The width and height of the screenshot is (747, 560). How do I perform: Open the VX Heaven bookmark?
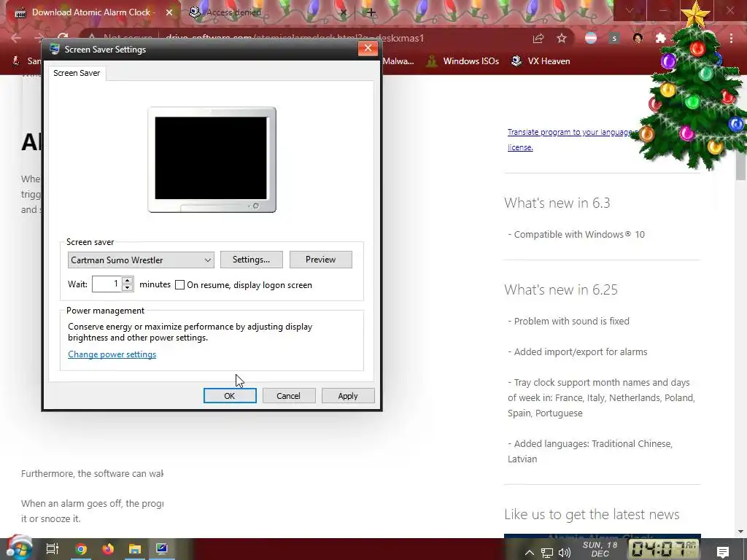click(541, 61)
